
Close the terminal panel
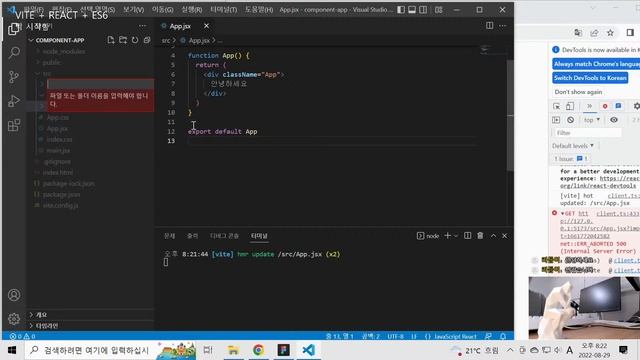(505, 236)
